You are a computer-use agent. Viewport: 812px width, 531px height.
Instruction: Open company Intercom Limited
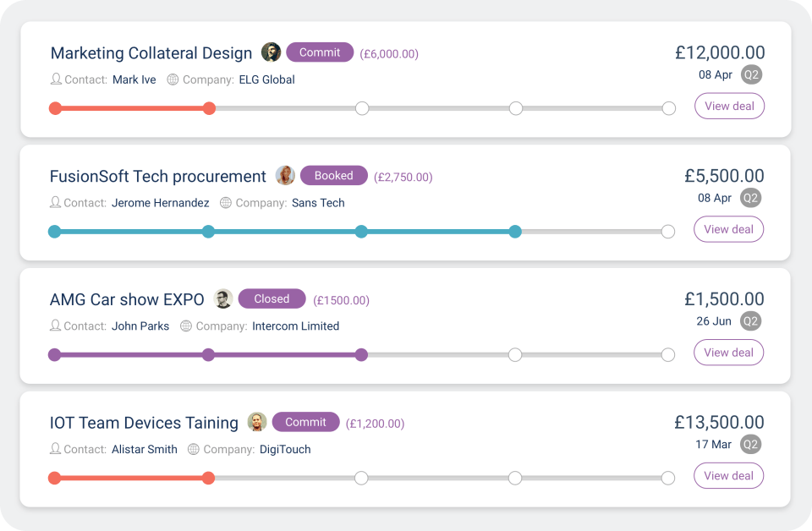tap(295, 326)
